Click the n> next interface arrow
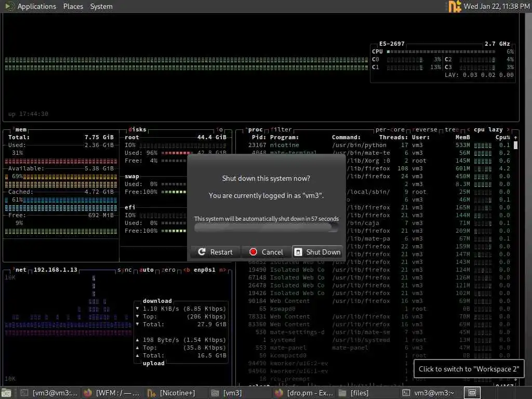This screenshot has width=532, height=399. point(222,270)
